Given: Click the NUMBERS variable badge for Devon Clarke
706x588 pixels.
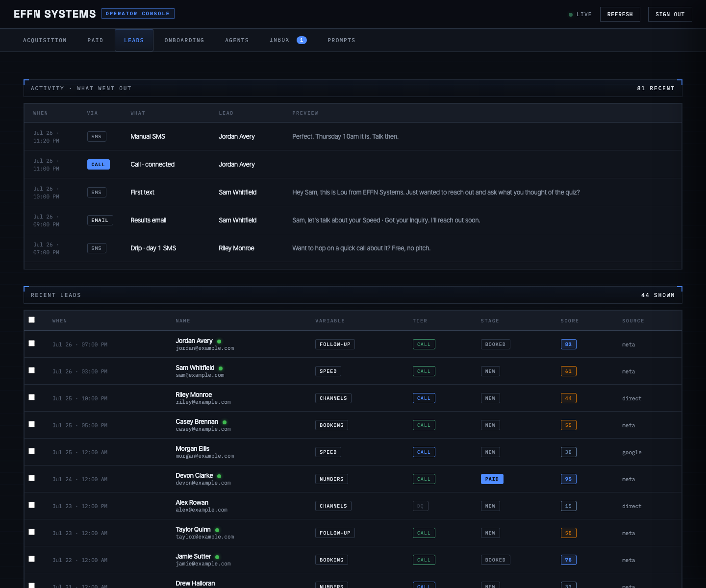Looking at the screenshot, I should click(331, 479).
